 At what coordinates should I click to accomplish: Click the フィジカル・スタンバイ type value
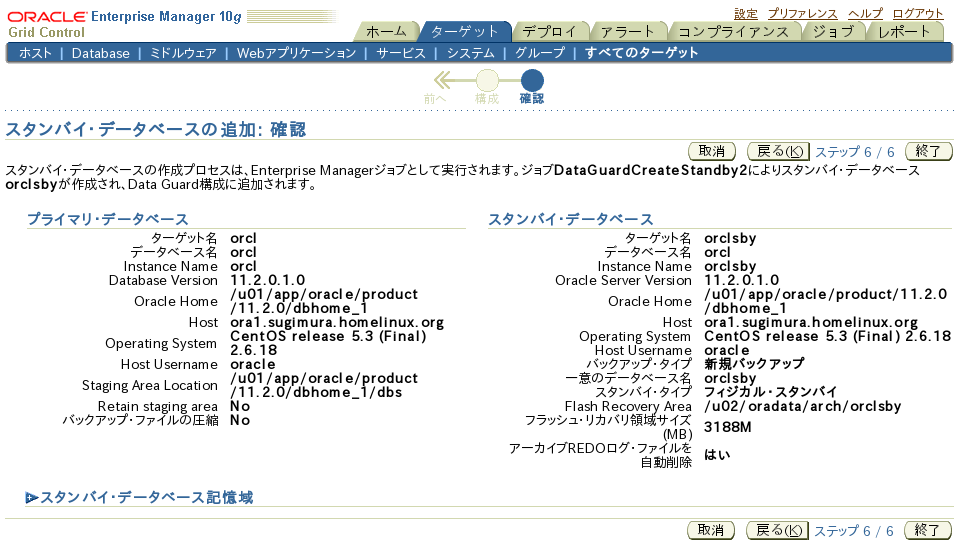770,392
